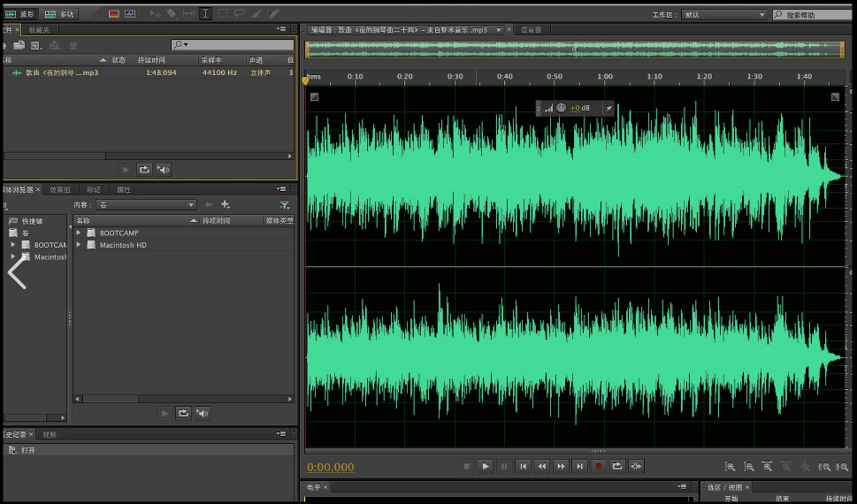Toggle auto-play in the Files panel
The width and height of the screenshot is (857, 504).
coord(164,169)
